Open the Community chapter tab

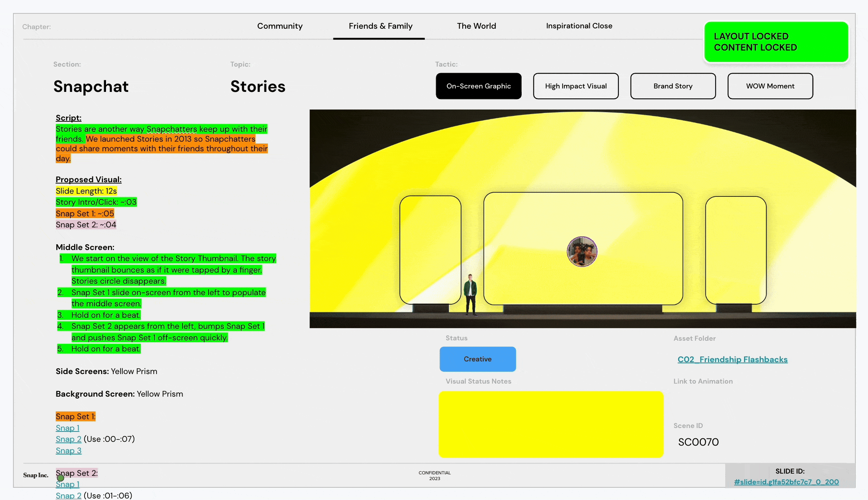pos(280,26)
